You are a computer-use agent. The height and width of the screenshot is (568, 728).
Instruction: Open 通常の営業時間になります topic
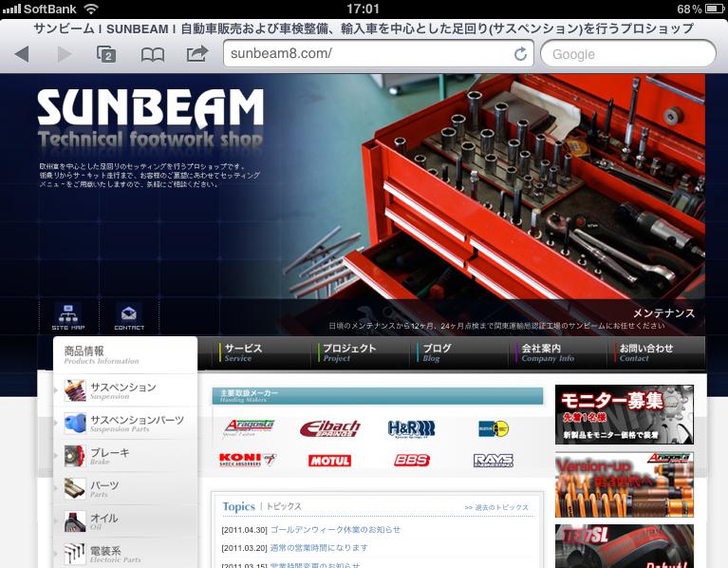319,548
